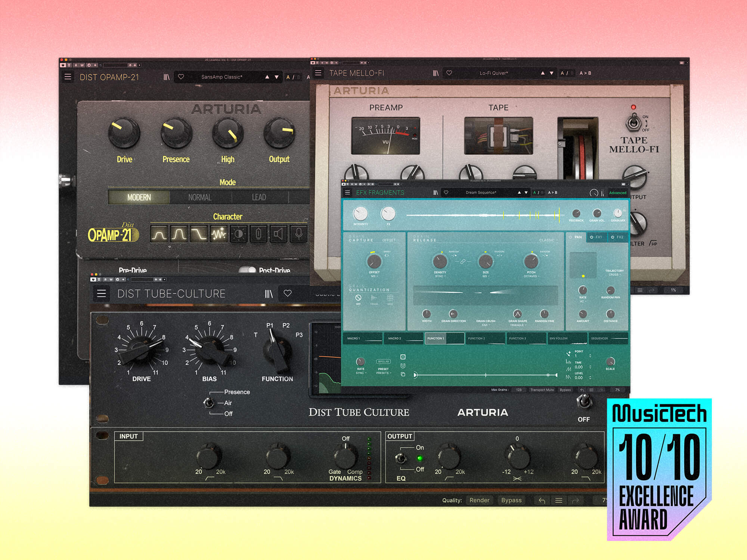
Task: Go to next preset in EFX Fragments
Action: (x=526, y=193)
